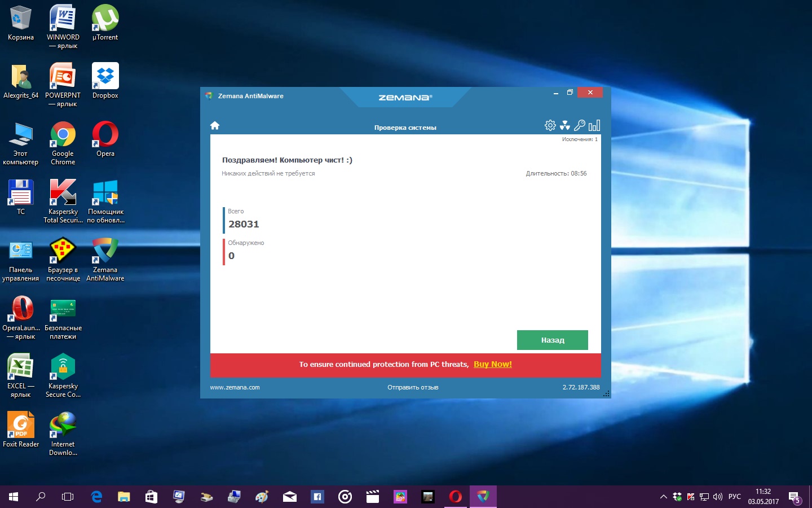The height and width of the screenshot is (508, 812).
Task: Go to Zemana home screen via house icon
Action: tap(215, 125)
